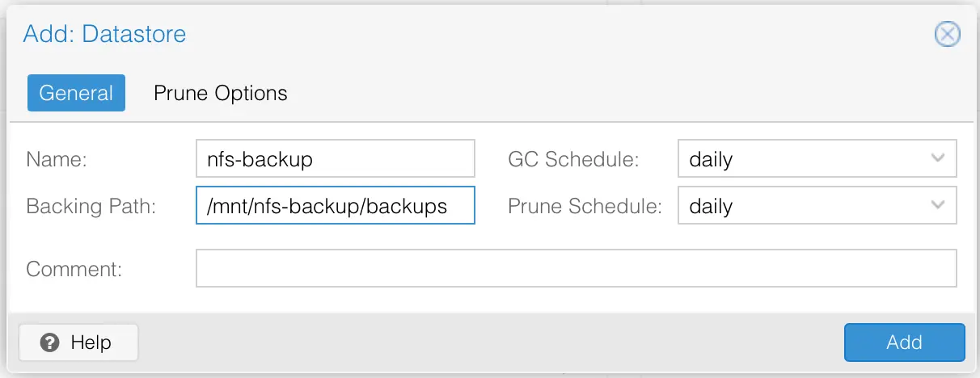
Task: Expand the Prune Schedule dropdown arrow
Action: [938, 205]
